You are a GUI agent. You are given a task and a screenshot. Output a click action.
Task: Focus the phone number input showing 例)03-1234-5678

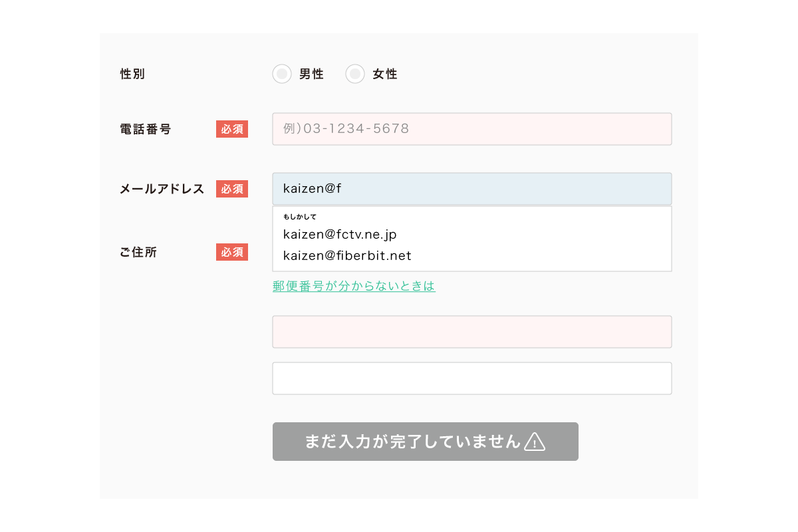click(471, 129)
